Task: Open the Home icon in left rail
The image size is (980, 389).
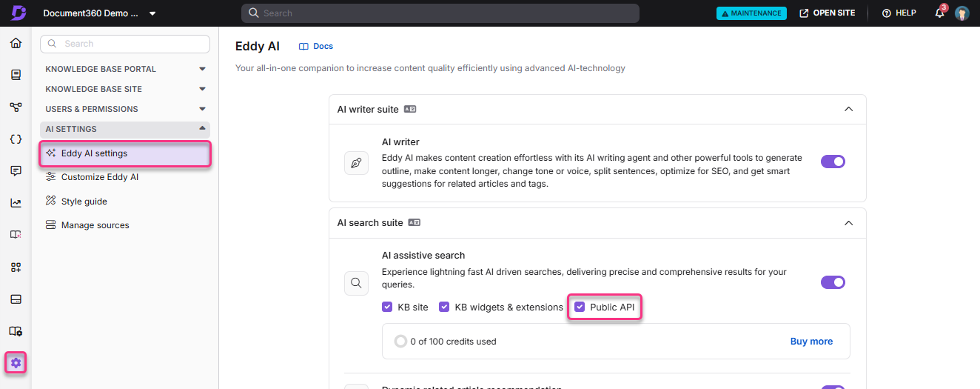Action: pos(16,43)
